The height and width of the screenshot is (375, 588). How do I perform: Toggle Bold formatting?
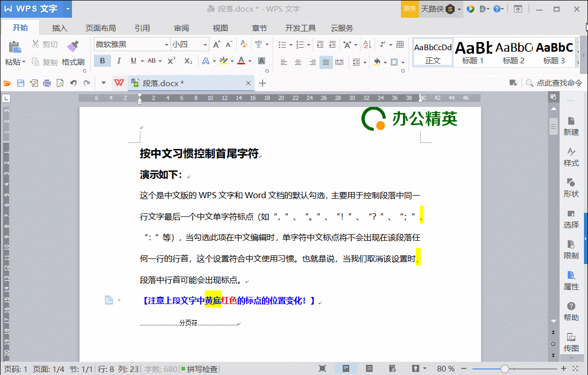102,61
